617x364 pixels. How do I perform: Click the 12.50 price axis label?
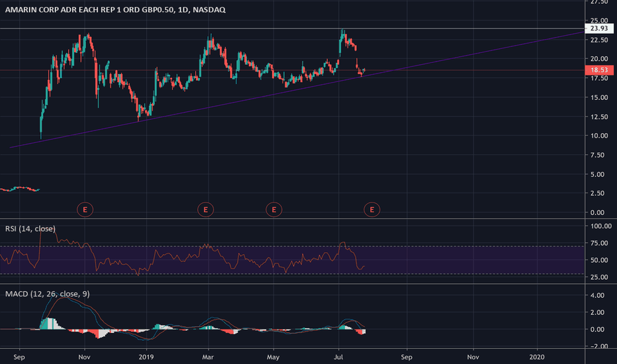point(599,117)
